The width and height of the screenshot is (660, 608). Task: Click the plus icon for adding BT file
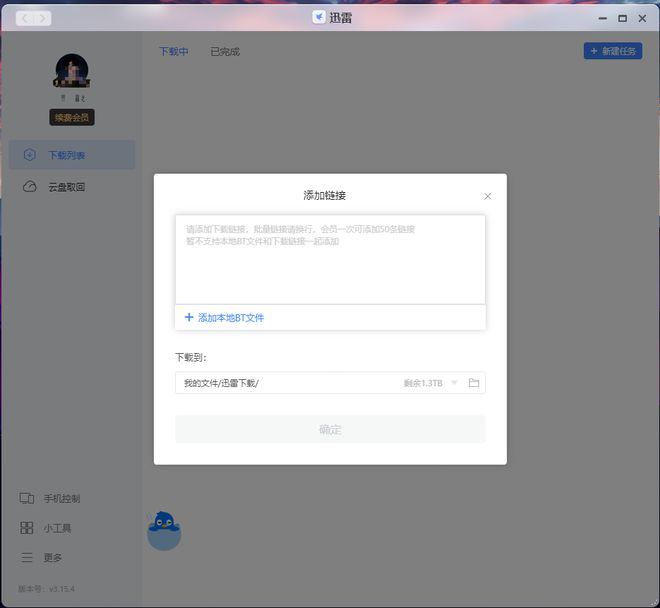coord(189,317)
